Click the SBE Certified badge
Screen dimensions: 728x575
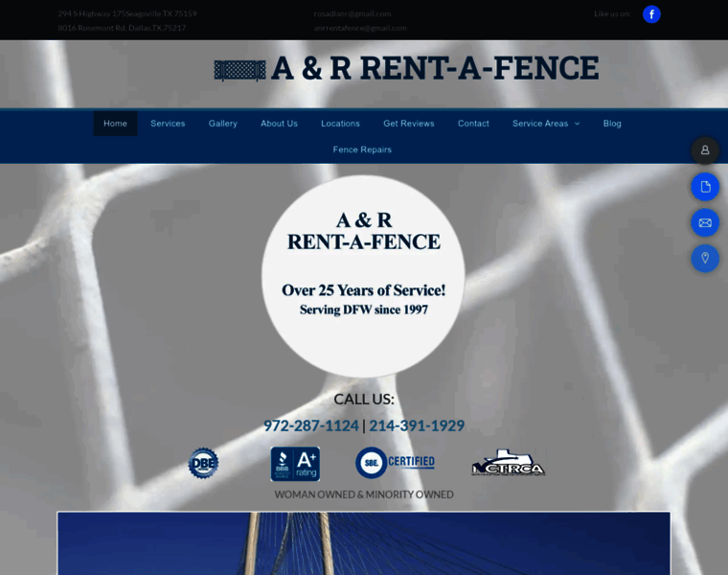395,463
